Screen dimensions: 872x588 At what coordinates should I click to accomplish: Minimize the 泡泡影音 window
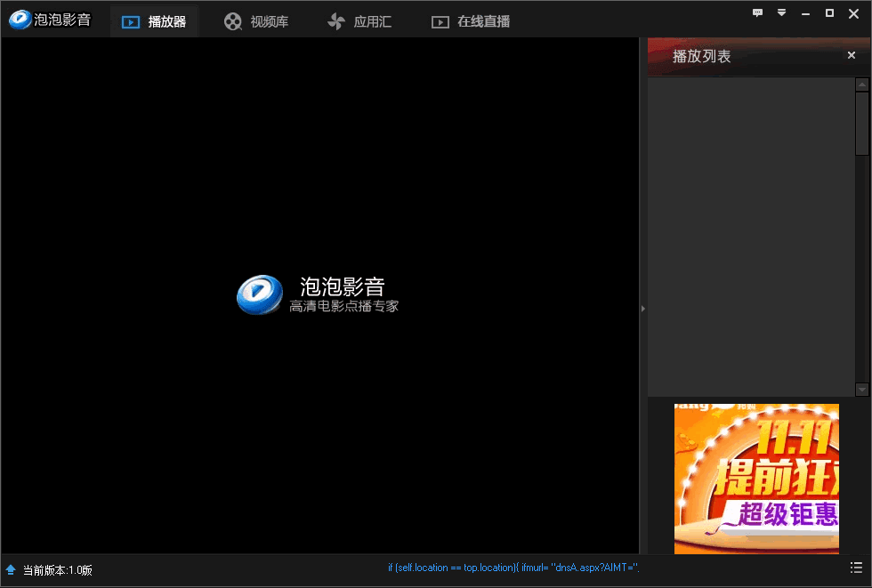805,13
